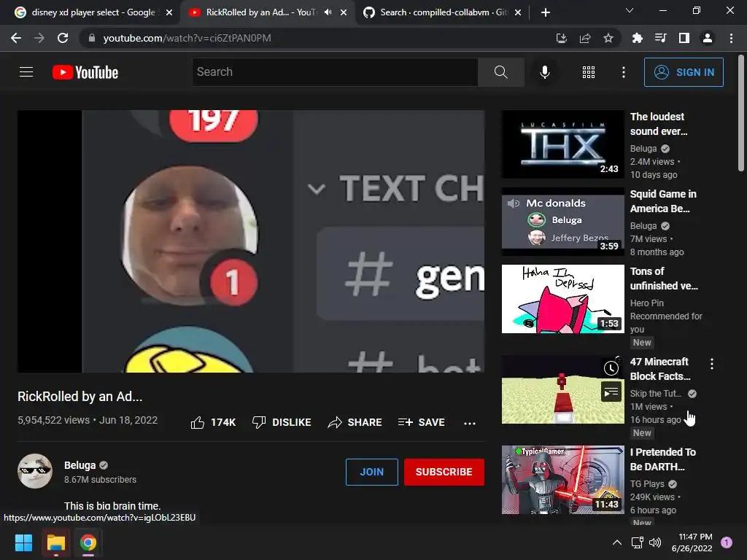The width and height of the screenshot is (747, 560).
Task: Open Tons of unfinished video title
Action: pos(664,278)
